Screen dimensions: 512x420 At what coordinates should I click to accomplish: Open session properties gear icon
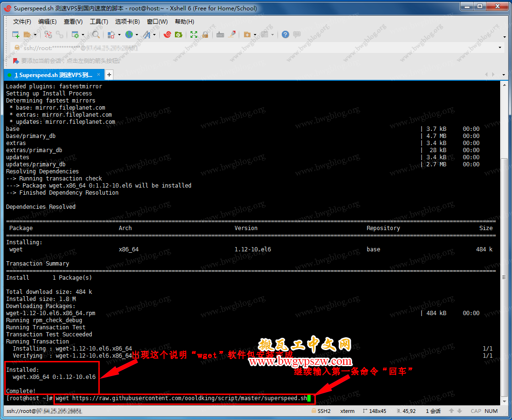point(75,34)
